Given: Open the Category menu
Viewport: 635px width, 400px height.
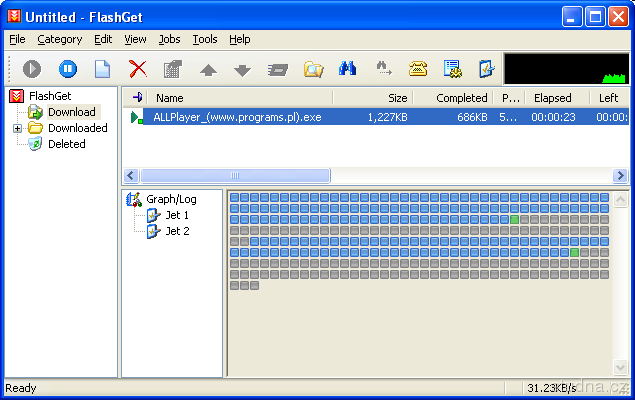Looking at the screenshot, I should [60, 39].
